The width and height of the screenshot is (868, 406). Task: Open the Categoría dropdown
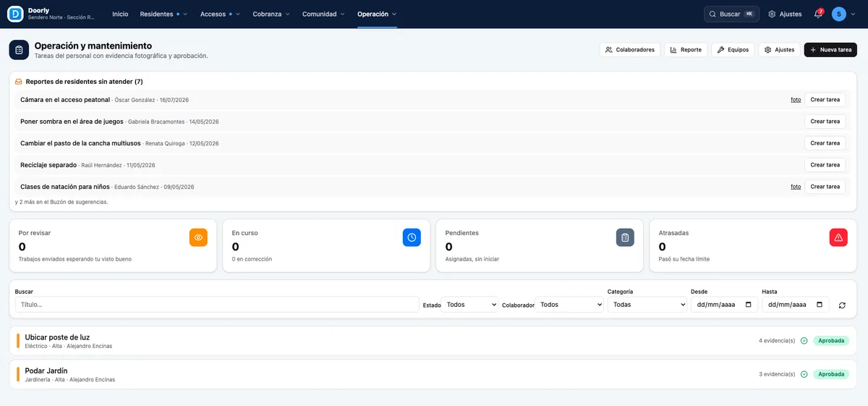click(x=647, y=305)
